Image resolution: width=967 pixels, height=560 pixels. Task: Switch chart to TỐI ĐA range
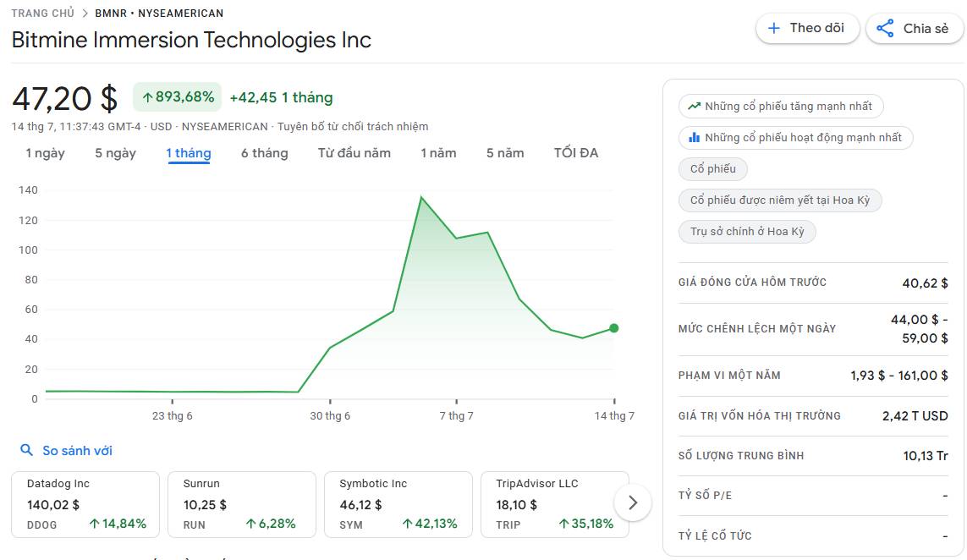coord(576,153)
